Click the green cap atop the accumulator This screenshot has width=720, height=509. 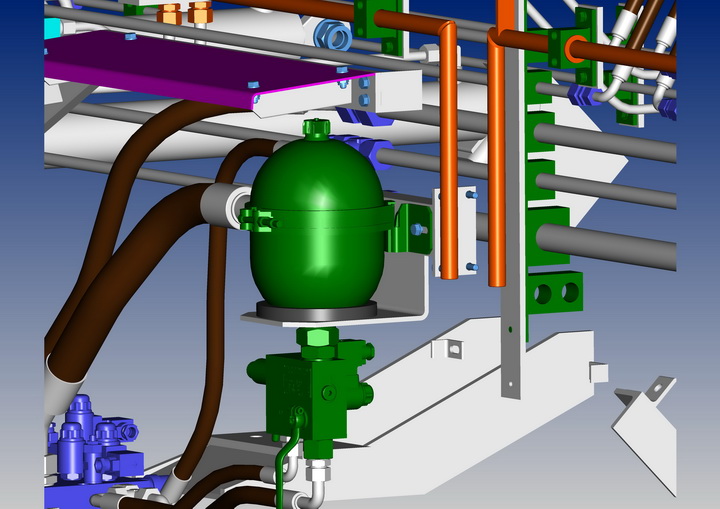(316, 129)
